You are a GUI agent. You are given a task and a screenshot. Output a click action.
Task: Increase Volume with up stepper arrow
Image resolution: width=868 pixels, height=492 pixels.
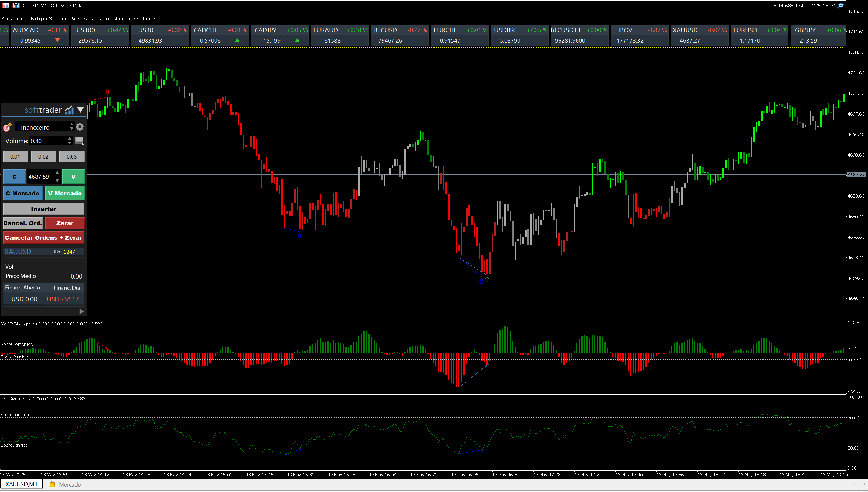pos(70,138)
